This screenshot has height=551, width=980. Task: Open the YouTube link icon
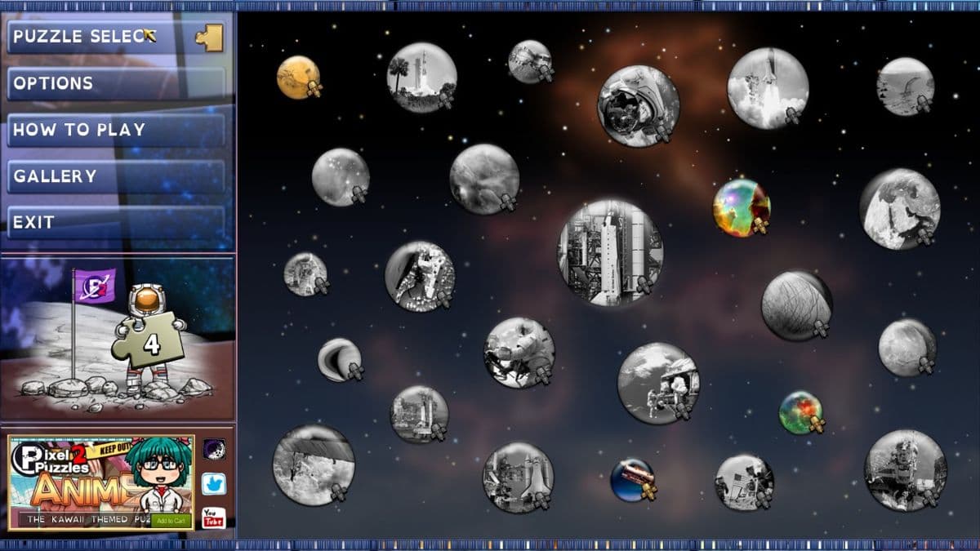213,517
